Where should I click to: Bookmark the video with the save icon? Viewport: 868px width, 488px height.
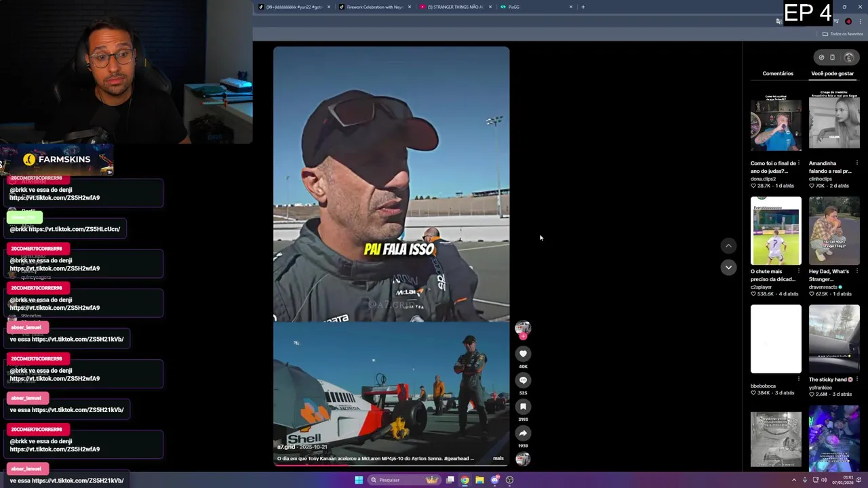(x=523, y=407)
